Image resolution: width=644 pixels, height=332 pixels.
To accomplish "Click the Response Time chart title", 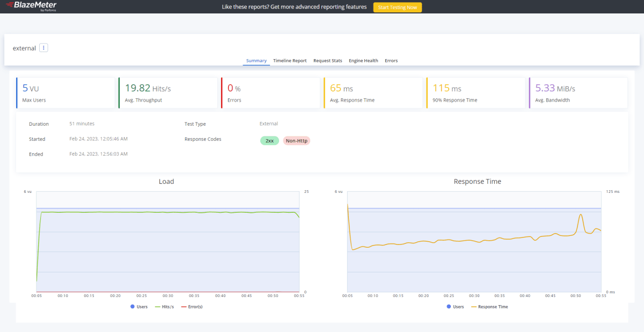I will coord(478,182).
